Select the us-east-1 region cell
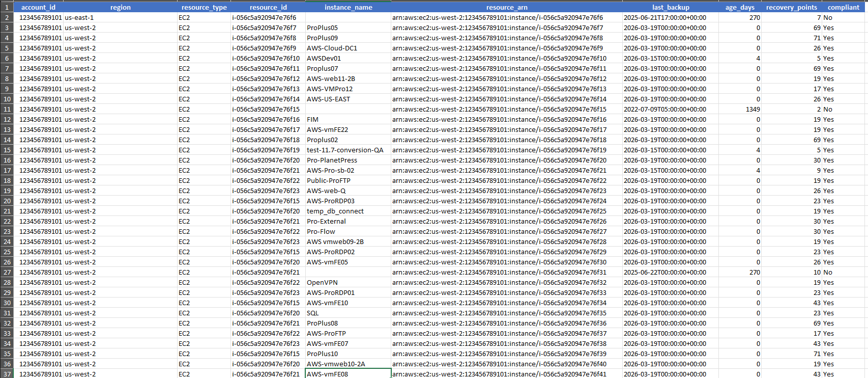 click(120, 17)
